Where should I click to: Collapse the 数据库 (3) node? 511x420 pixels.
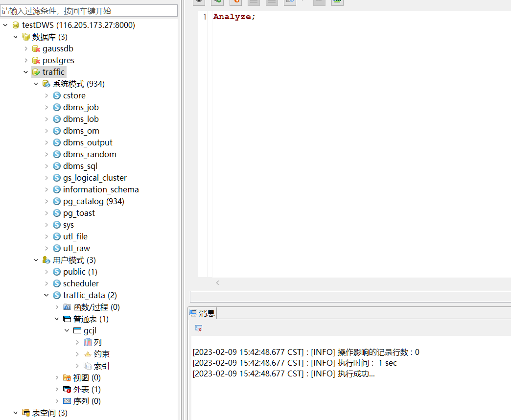tap(15, 37)
